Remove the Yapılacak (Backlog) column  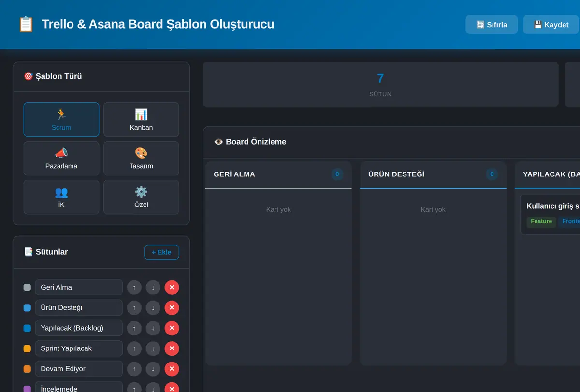click(x=172, y=328)
